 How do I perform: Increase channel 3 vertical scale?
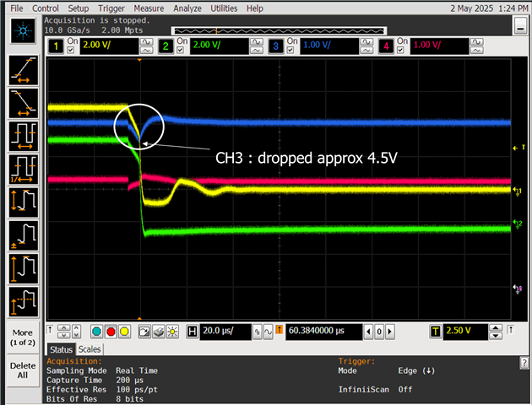pos(366,42)
